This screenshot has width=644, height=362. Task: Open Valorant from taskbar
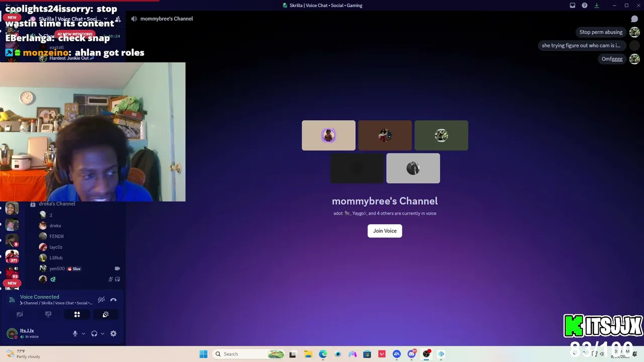[x=382, y=354]
